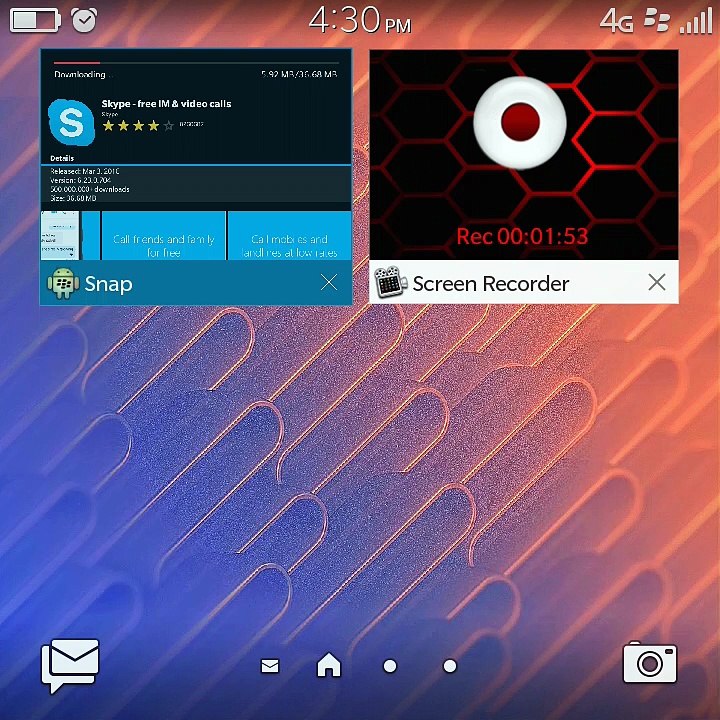
Task: Jump to the second app page dot
Action: pyautogui.click(x=450, y=666)
